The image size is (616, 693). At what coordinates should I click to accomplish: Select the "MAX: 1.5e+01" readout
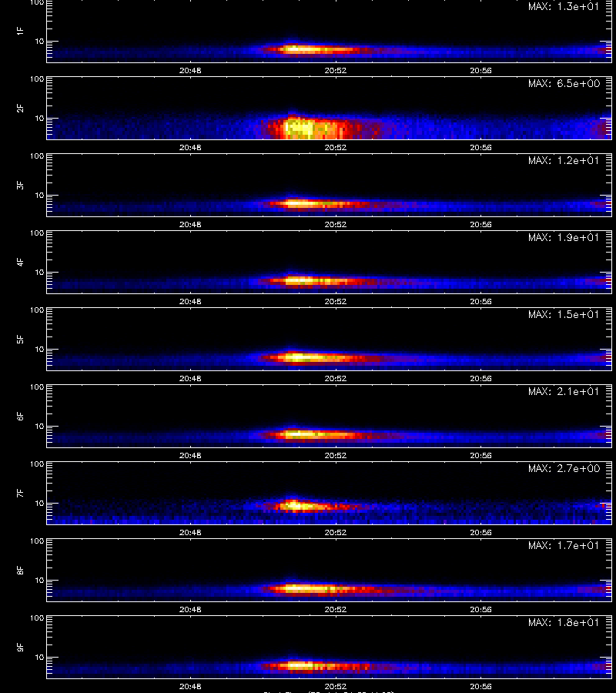pyautogui.click(x=564, y=314)
